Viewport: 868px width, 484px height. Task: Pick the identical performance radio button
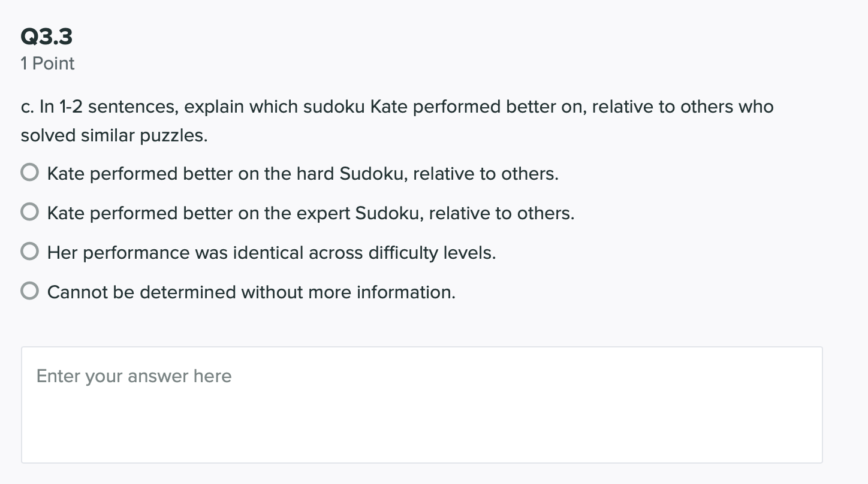(x=29, y=252)
